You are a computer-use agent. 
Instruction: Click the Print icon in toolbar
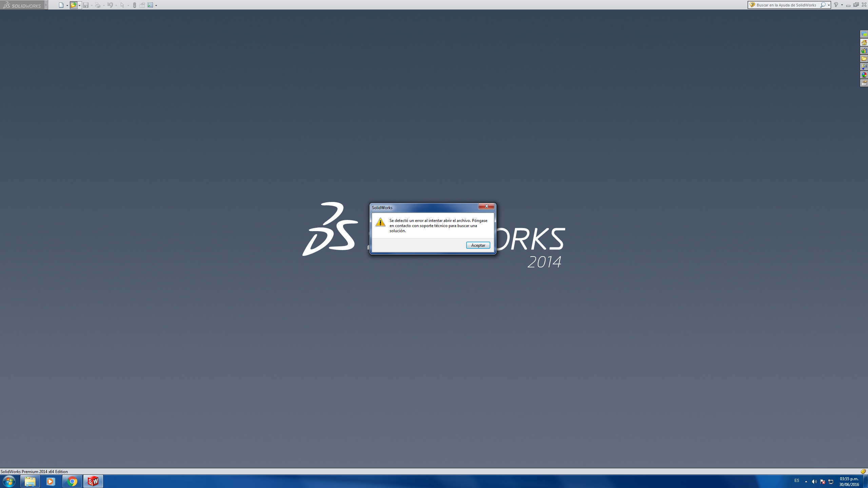pos(98,5)
